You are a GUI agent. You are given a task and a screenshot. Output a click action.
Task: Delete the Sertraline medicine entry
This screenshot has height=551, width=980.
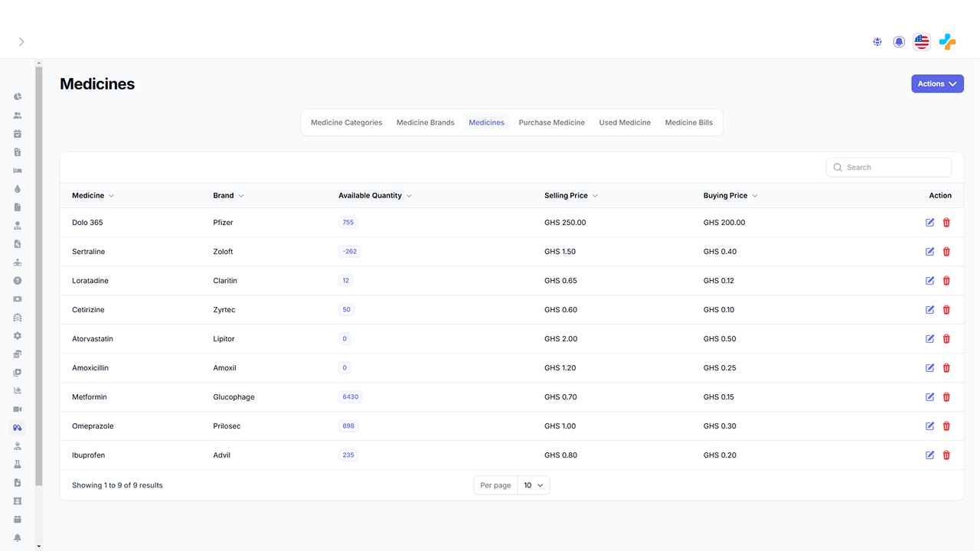[x=946, y=252]
